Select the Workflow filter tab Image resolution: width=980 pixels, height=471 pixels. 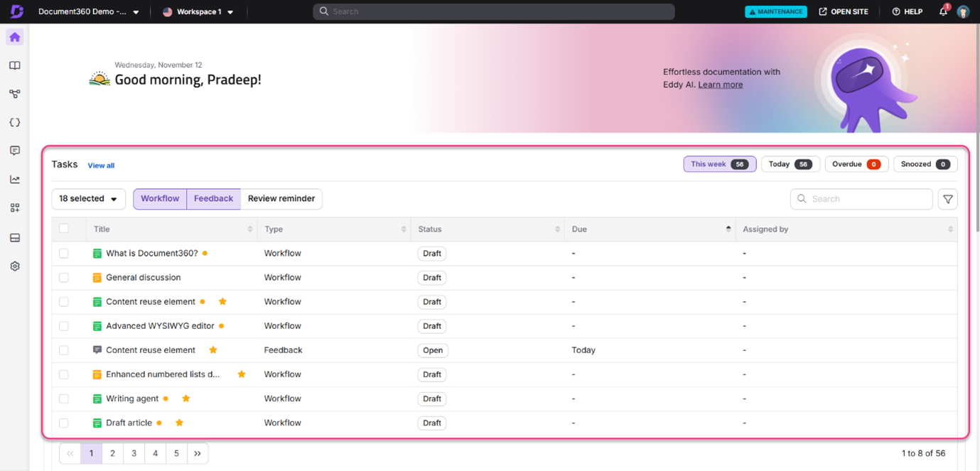160,199
